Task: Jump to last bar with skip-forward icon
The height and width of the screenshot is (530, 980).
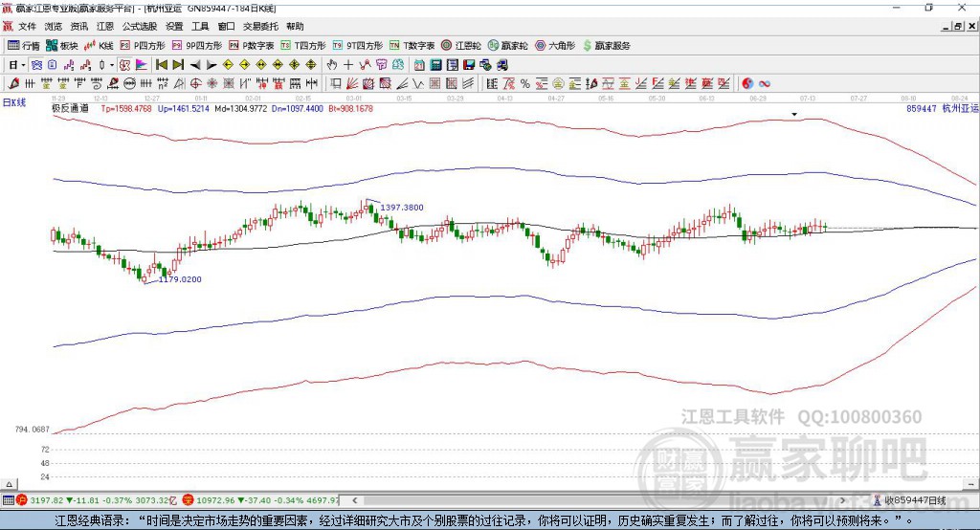Action: pyautogui.click(x=178, y=65)
